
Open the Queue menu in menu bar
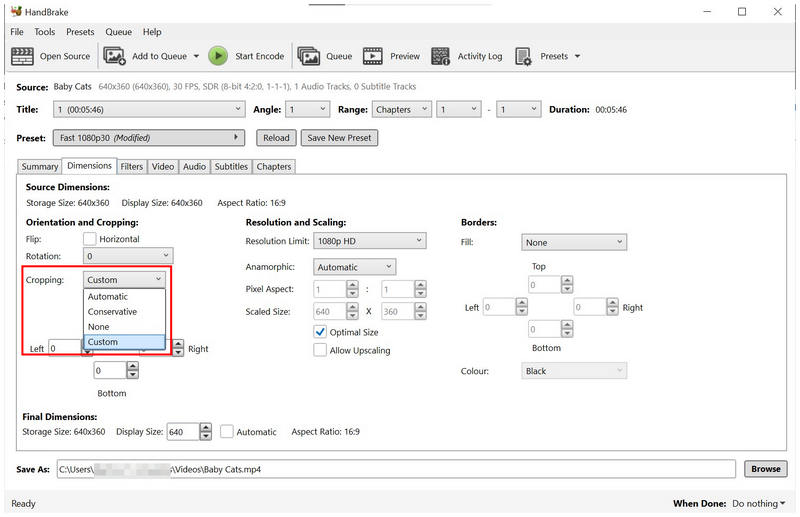pos(118,32)
